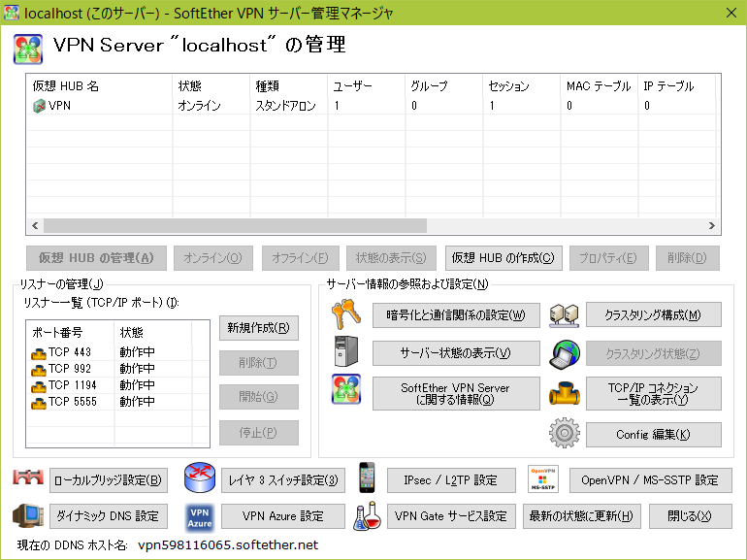Click the VPN Server header logo icon
Screen dimensions: 747x560
coord(28,49)
